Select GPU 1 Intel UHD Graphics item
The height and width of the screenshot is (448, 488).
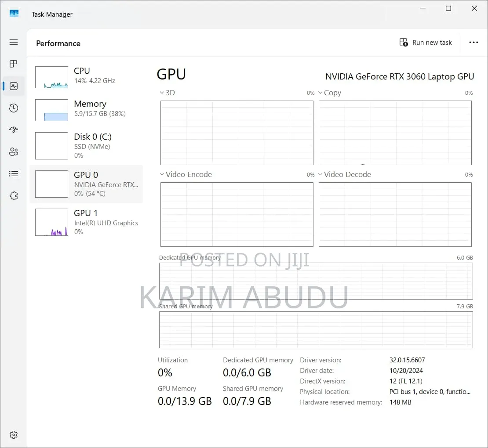pos(87,222)
